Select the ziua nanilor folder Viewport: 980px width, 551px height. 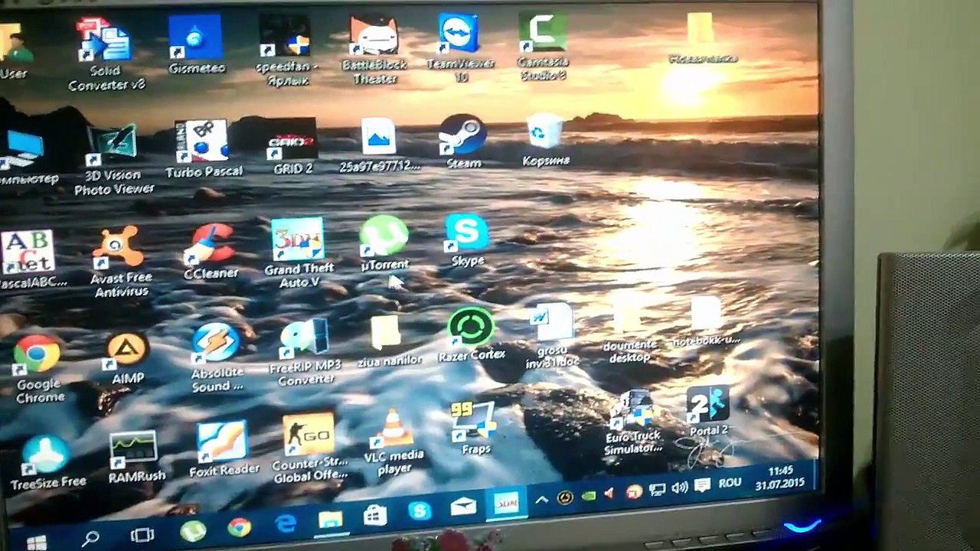pos(389,341)
